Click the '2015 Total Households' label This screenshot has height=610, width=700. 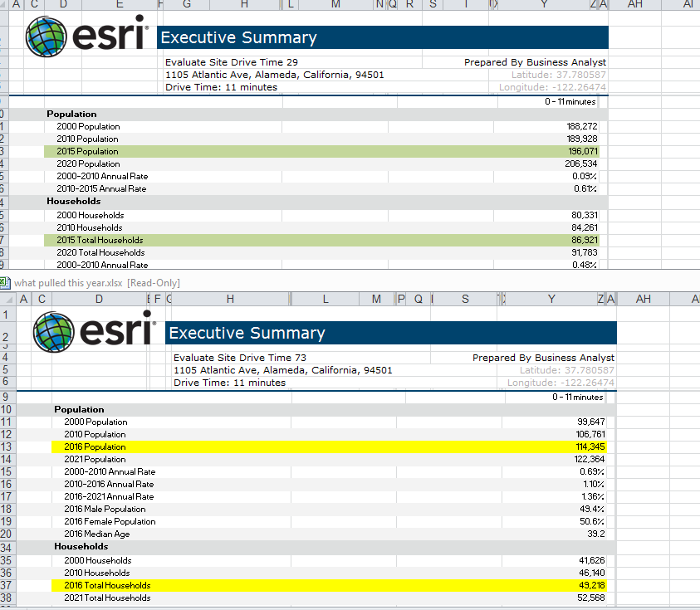click(x=100, y=240)
